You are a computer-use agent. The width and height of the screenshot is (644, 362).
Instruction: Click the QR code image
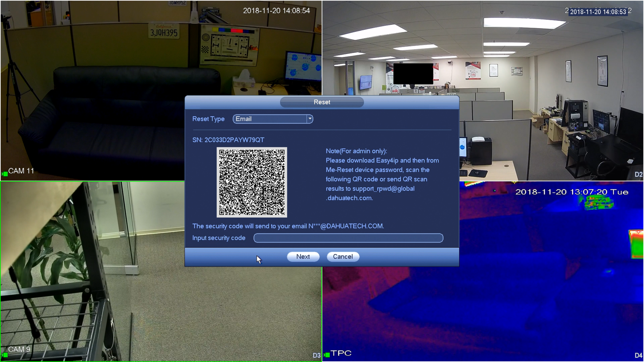pos(252,182)
